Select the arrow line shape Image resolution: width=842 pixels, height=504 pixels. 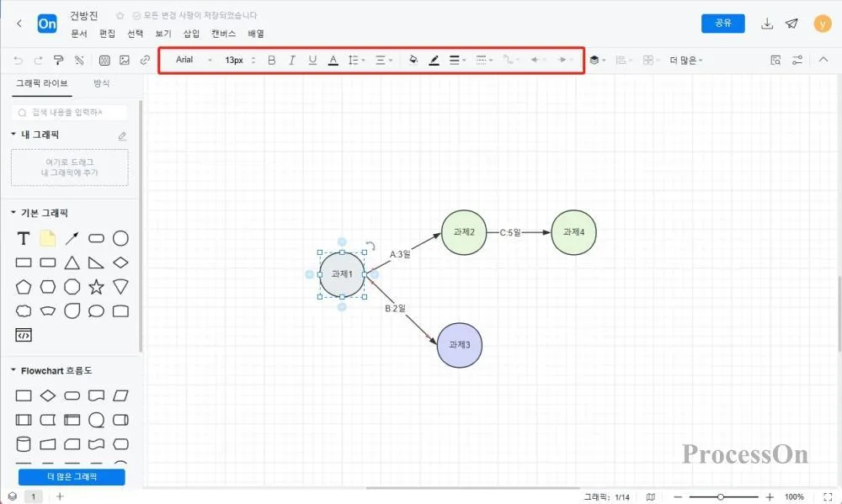[x=72, y=238]
